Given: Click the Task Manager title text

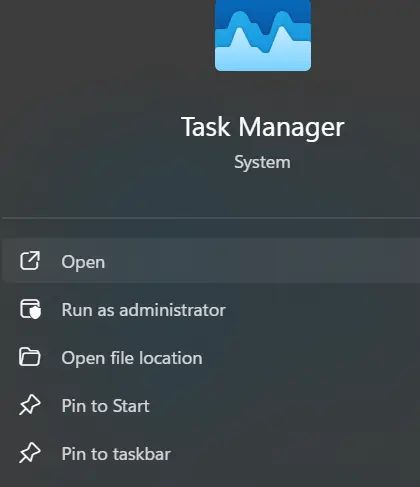Looking at the screenshot, I should [x=263, y=127].
